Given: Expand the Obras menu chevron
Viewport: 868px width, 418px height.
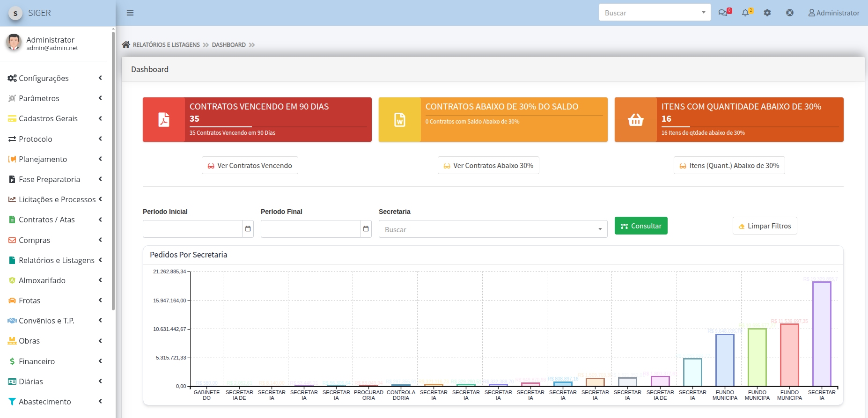Looking at the screenshot, I should (x=100, y=341).
